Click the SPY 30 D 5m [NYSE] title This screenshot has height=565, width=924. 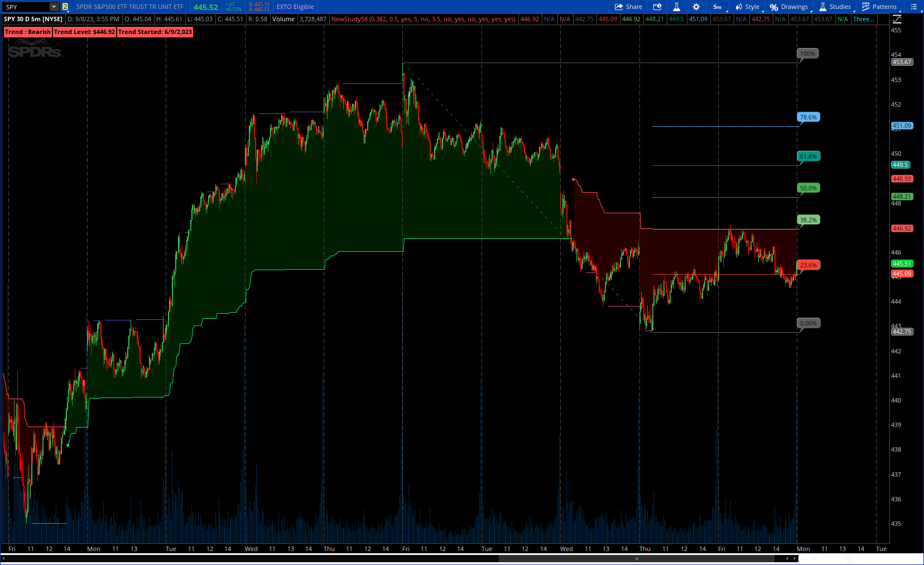(x=33, y=19)
